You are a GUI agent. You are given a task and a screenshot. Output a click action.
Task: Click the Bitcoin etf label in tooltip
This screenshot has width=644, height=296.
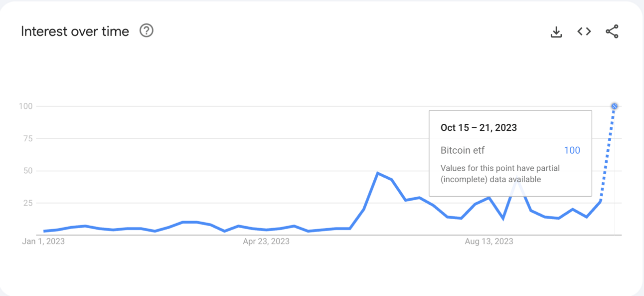pos(463,150)
